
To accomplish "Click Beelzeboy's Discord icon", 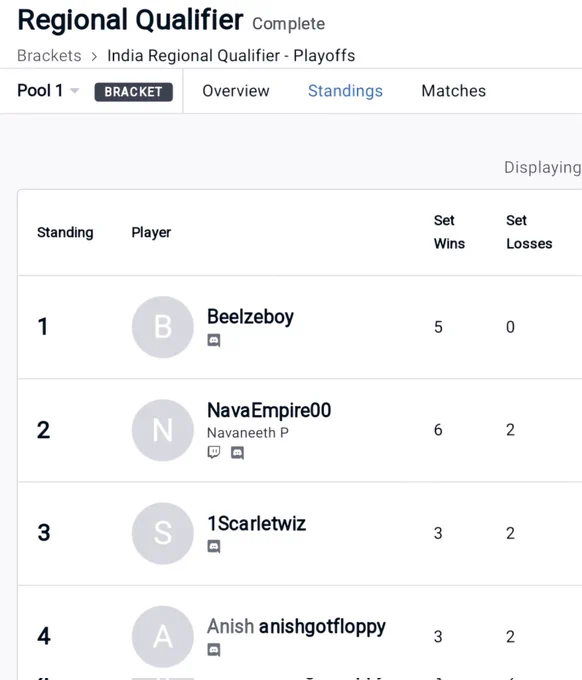I will tap(214, 340).
